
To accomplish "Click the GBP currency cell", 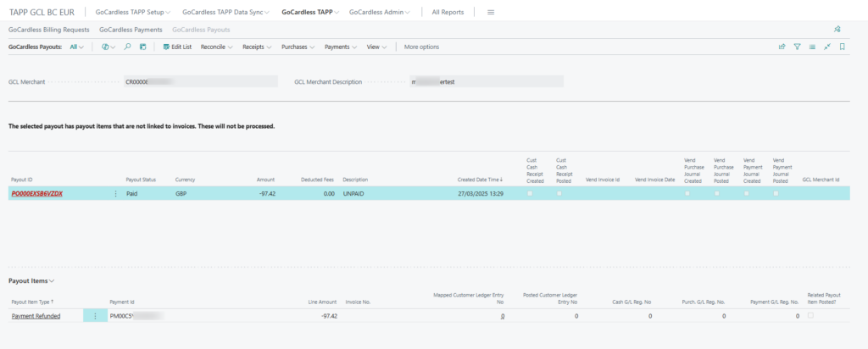I will (x=181, y=194).
